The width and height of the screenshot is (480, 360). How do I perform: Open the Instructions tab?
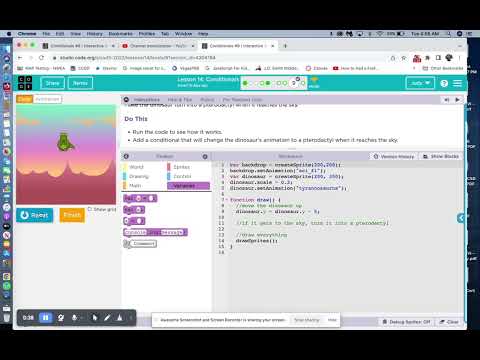(147, 100)
